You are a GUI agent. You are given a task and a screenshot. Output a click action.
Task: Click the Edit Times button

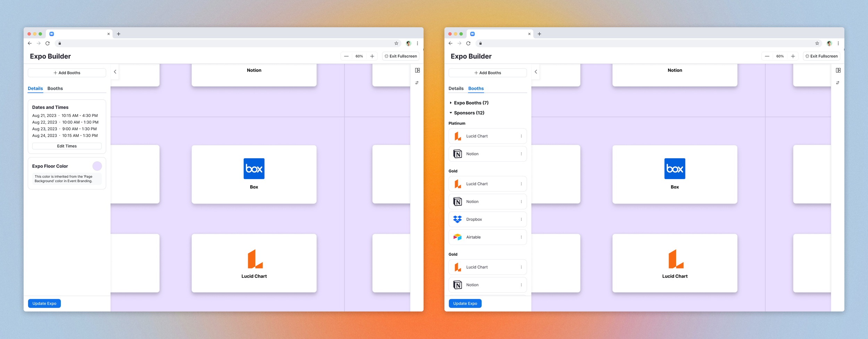(67, 146)
